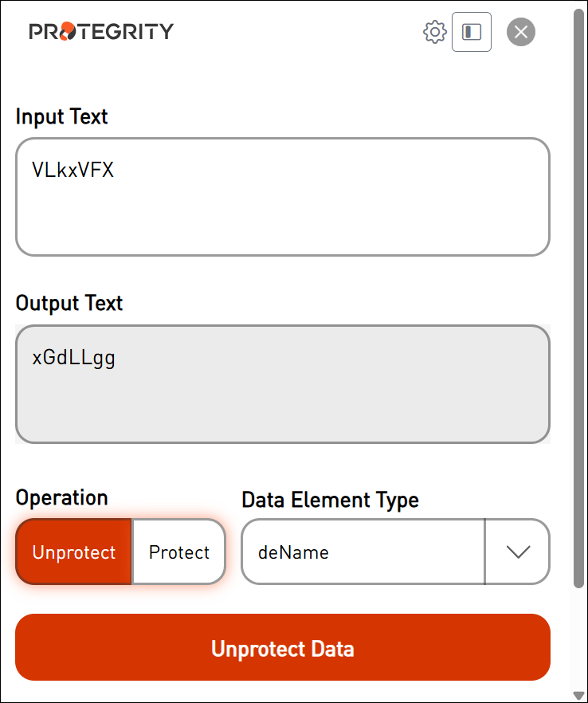Viewport: 588px width, 703px height.
Task: Click the vertical scrollbar thumb
Action: tap(579, 295)
